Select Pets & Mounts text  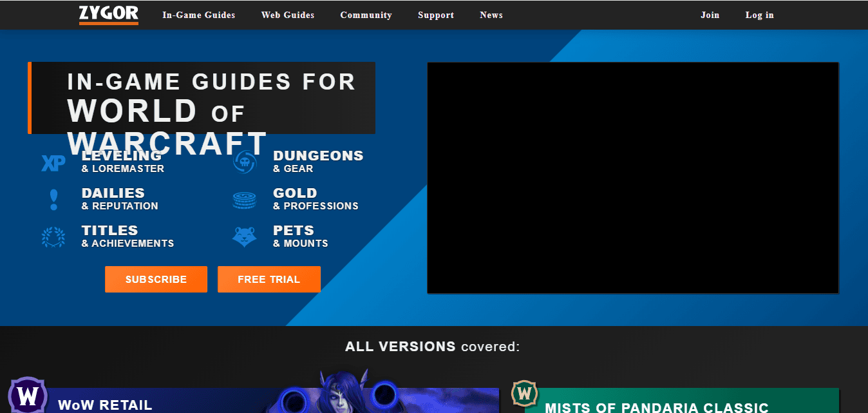click(x=301, y=236)
